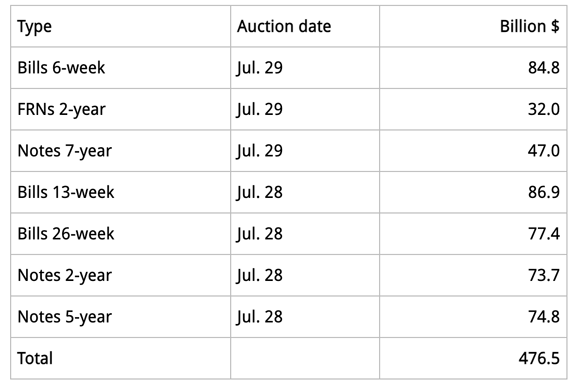The height and width of the screenshot is (386, 575).
Task: Click the 47.0 amount value
Action: pyautogui.click(x=544, y=151)
